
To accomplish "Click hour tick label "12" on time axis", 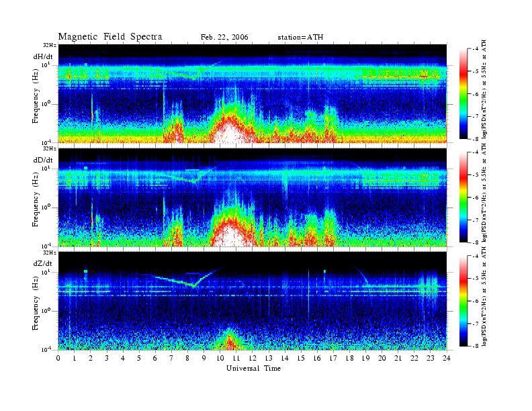I will (253, 358).
